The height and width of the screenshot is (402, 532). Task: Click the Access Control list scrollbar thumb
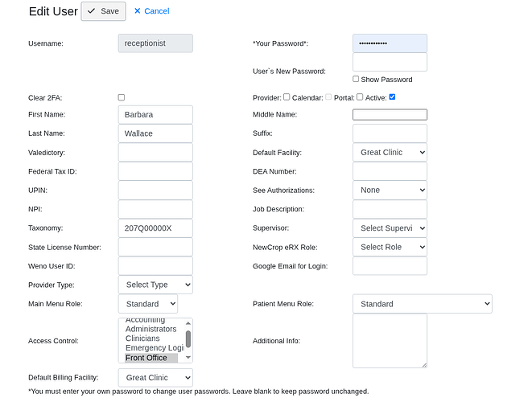click(188, 339)
